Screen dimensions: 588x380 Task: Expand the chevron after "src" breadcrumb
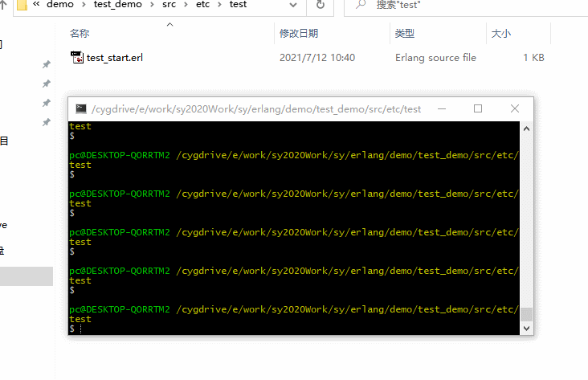(x=186, y=5)
